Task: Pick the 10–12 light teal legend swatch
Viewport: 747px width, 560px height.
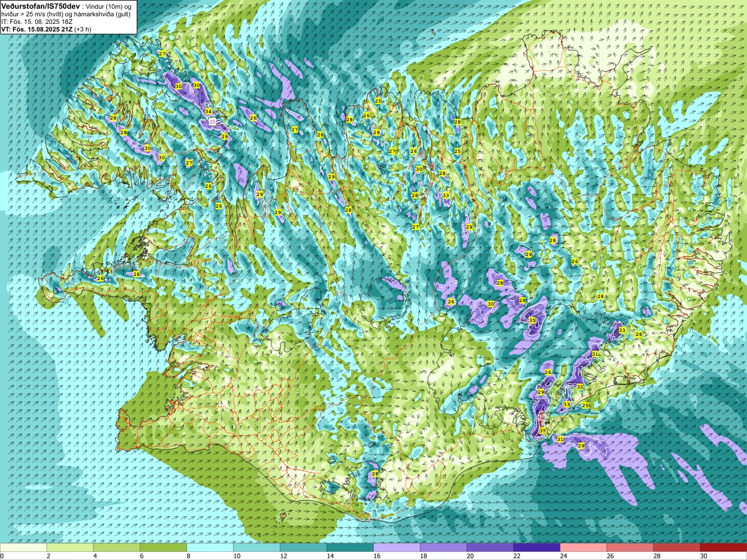Action: [x=257, y=548]
